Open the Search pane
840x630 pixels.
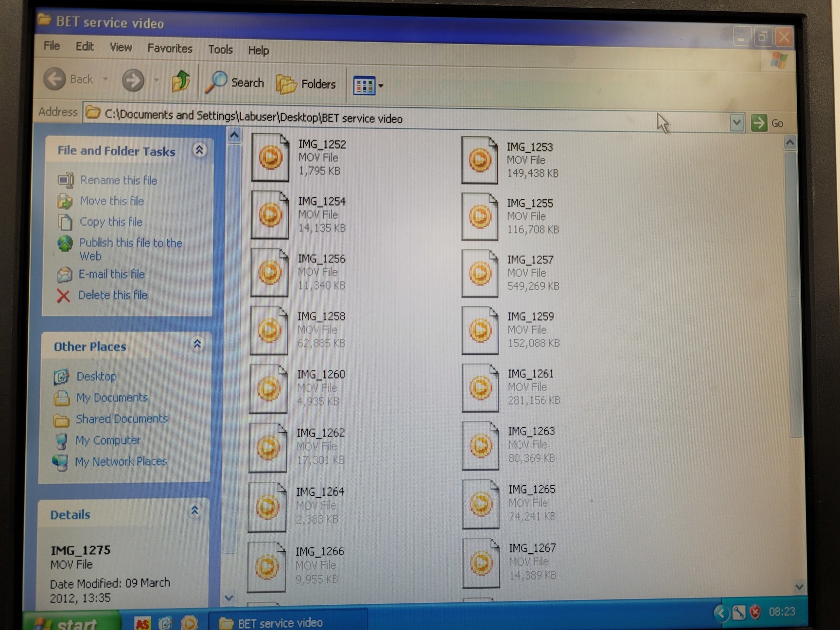coord(235,83)
